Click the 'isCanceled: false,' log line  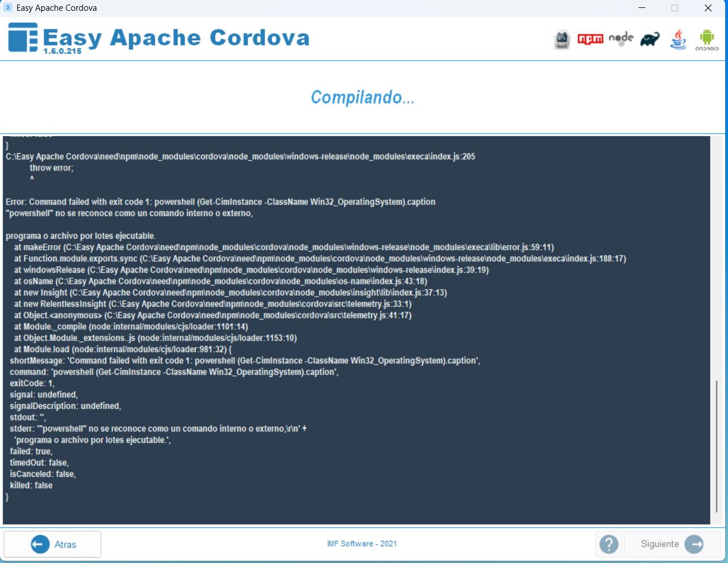click(42, 474)
